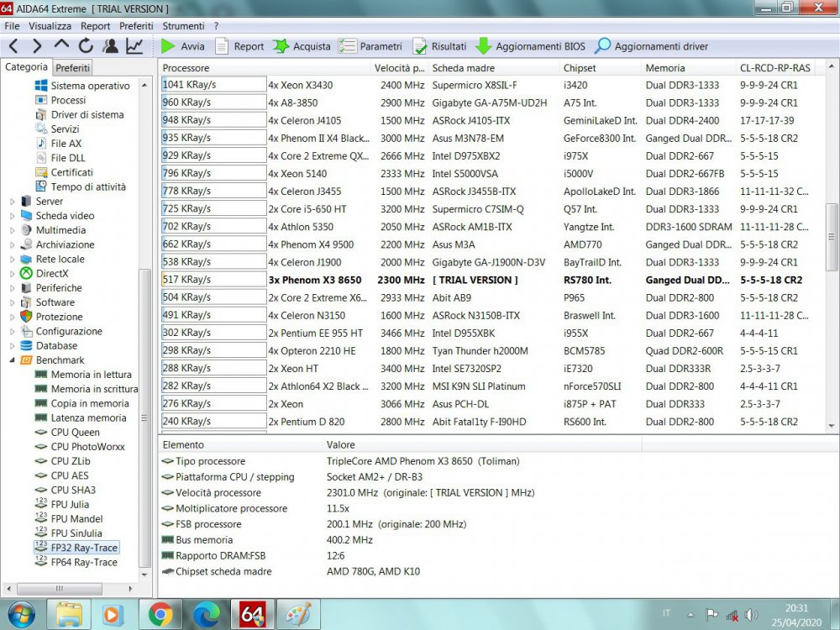Image resolution: width=840 pixels, height=630 pixels.
Task: Start the benchmark with the Avvia button
Action: [x=182, y=46]
